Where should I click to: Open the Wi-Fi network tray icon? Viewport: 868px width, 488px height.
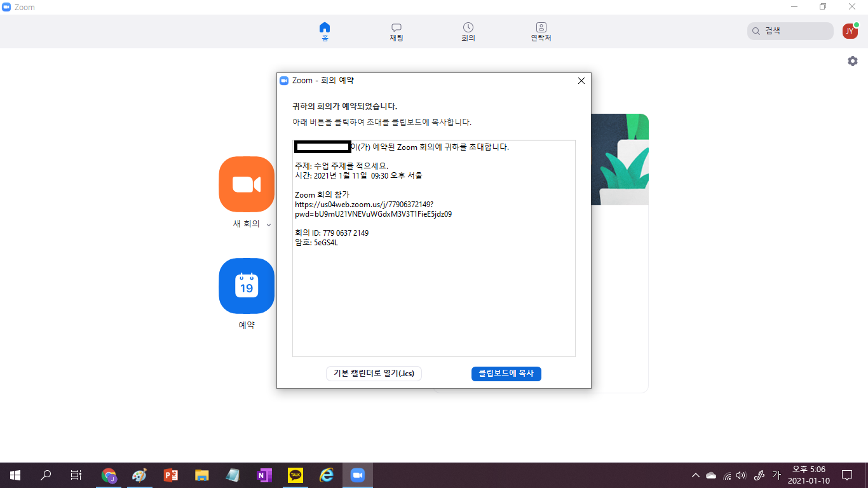tap(727, 475)
